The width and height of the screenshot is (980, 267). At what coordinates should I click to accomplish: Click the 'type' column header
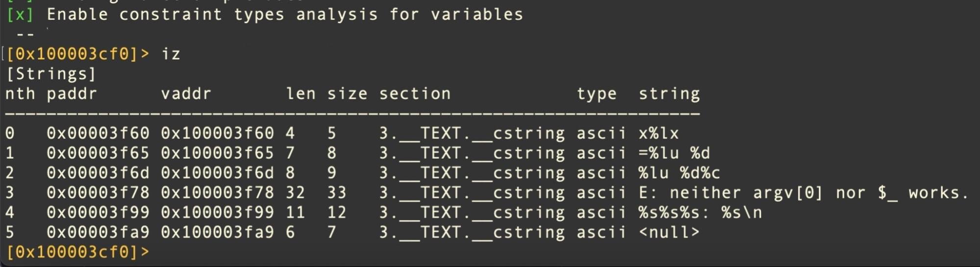[596, 94]
